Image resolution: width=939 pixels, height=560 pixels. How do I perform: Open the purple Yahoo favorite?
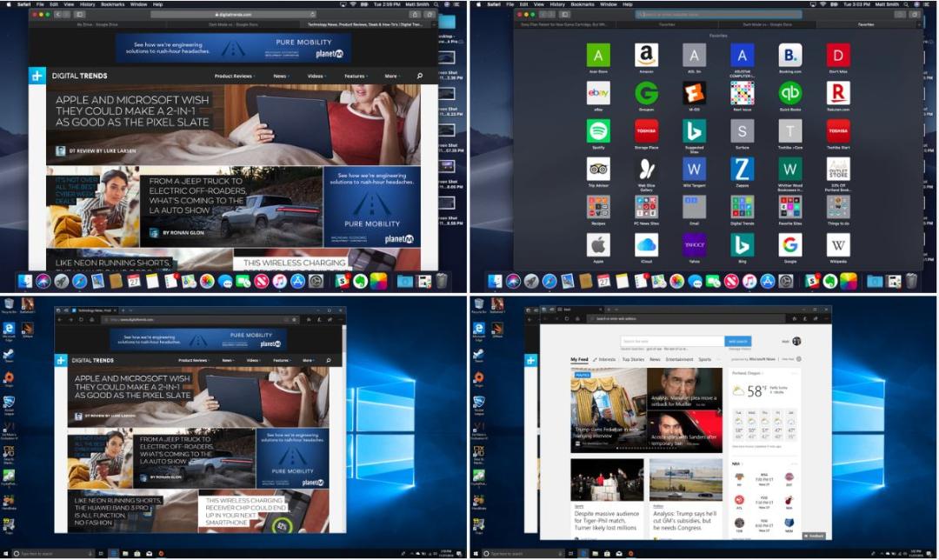coord(694,245)
